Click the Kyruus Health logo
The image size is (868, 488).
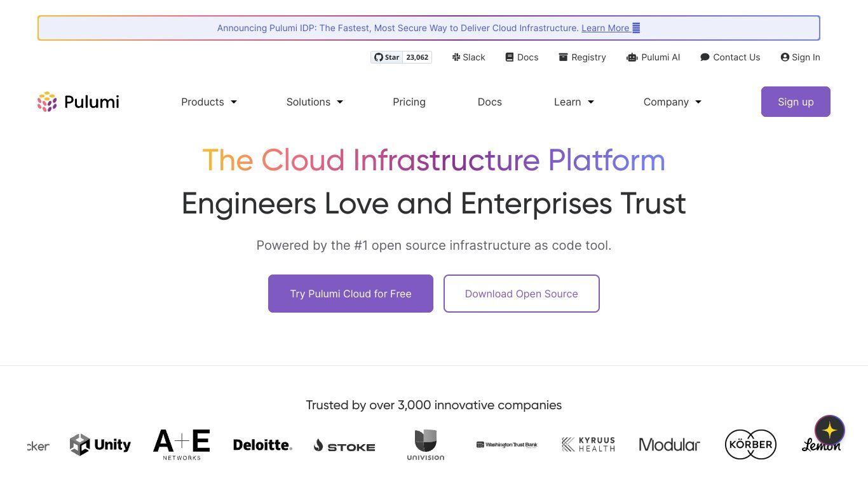pos(588,444)
